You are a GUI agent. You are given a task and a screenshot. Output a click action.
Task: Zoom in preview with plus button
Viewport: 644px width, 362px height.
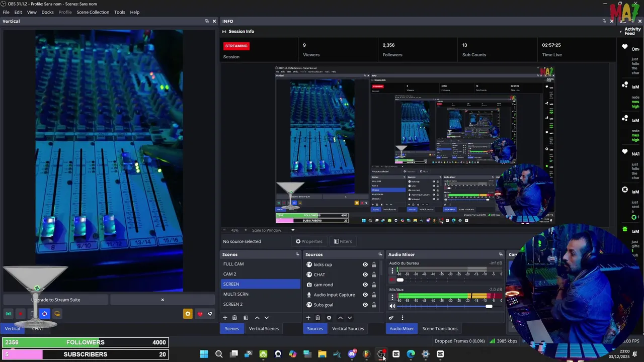[x=246, y=230]
